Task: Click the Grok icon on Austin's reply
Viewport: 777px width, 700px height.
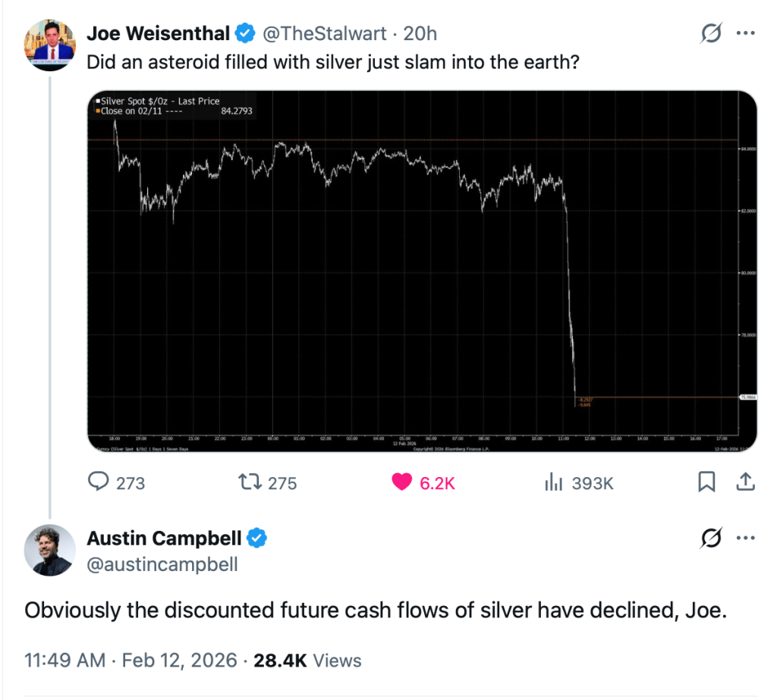Action: (711, 538)
